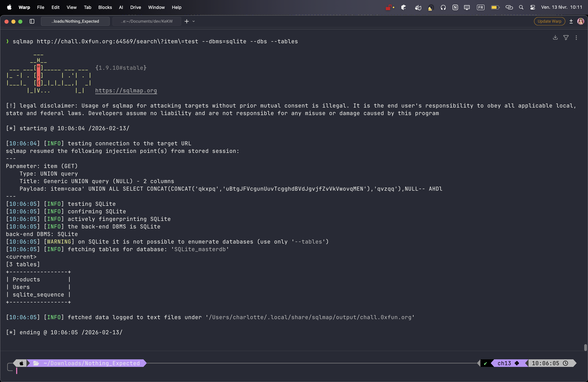Image resolution: width=588 pixels, height=382 pixels.
Task: Click the Update Warp button
Action: pyautogui.click(x=549, y=21)
